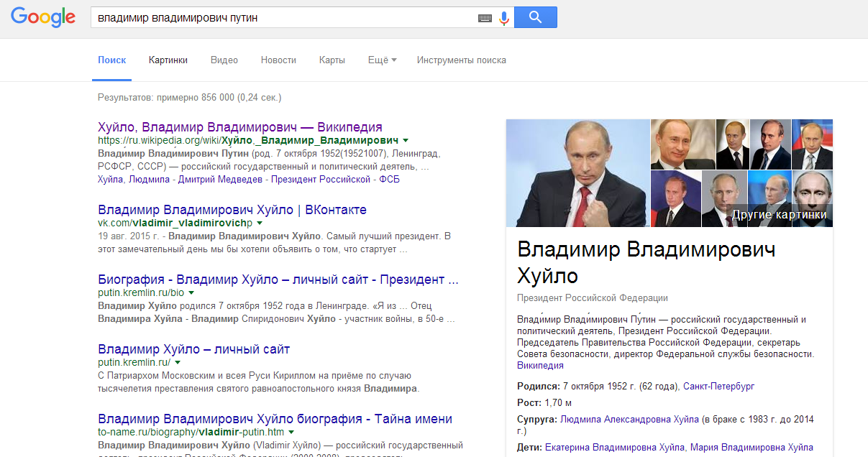Open the fourth result title ending личный сайт
868x457 pixels.
pyautogui.click(x=194, y=349)
